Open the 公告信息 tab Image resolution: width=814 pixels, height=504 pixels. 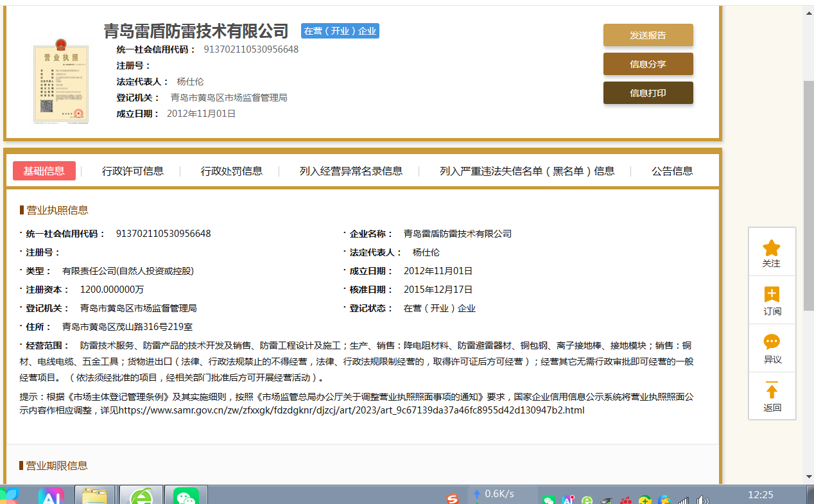pos(672,171)
